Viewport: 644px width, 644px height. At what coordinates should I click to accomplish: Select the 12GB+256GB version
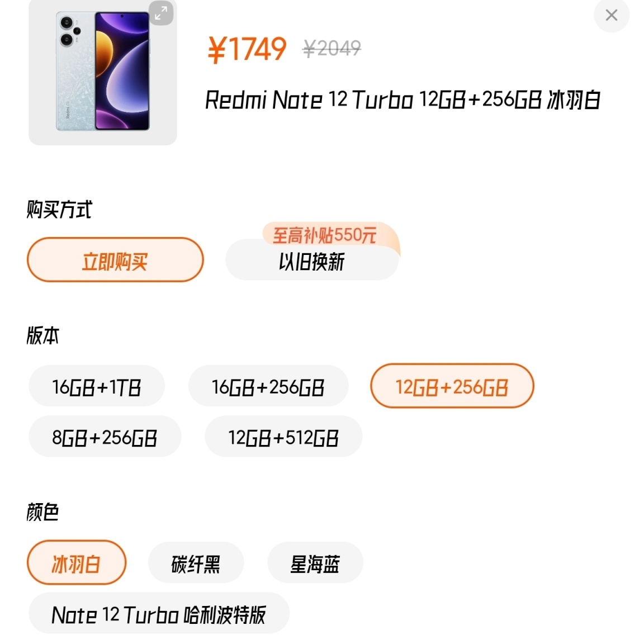pos(452,386)
